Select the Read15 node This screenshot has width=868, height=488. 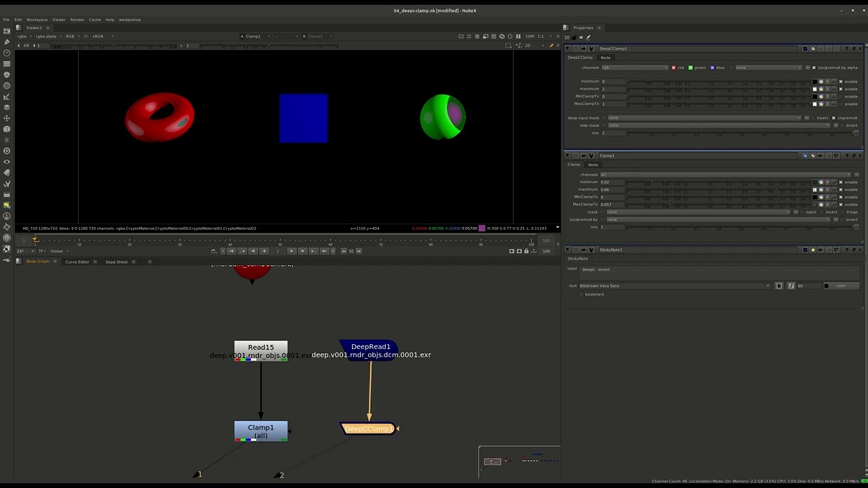(261, 350)
